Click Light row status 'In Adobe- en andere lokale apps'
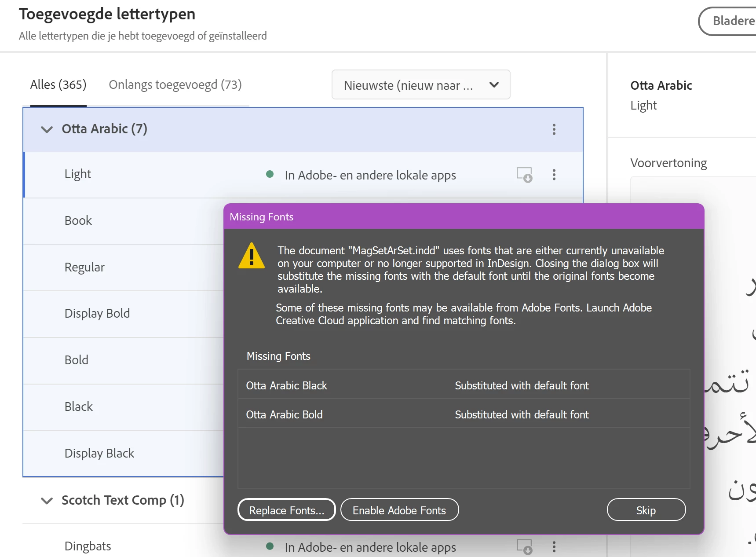756x557 pixels. pyautogui.click(x=370, y=175)
